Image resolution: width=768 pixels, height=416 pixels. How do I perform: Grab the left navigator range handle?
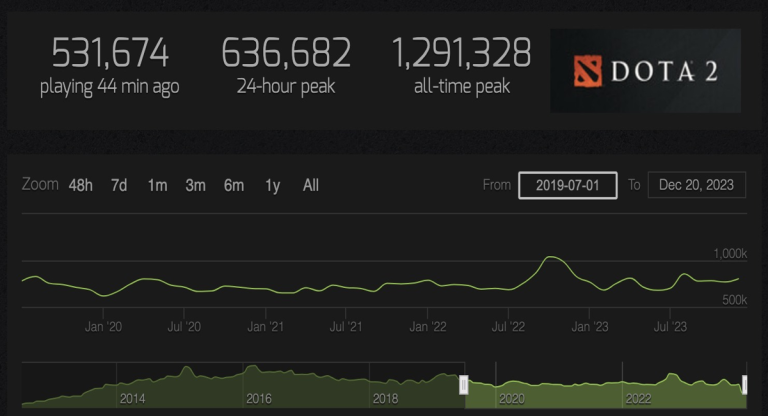point(463,385)
